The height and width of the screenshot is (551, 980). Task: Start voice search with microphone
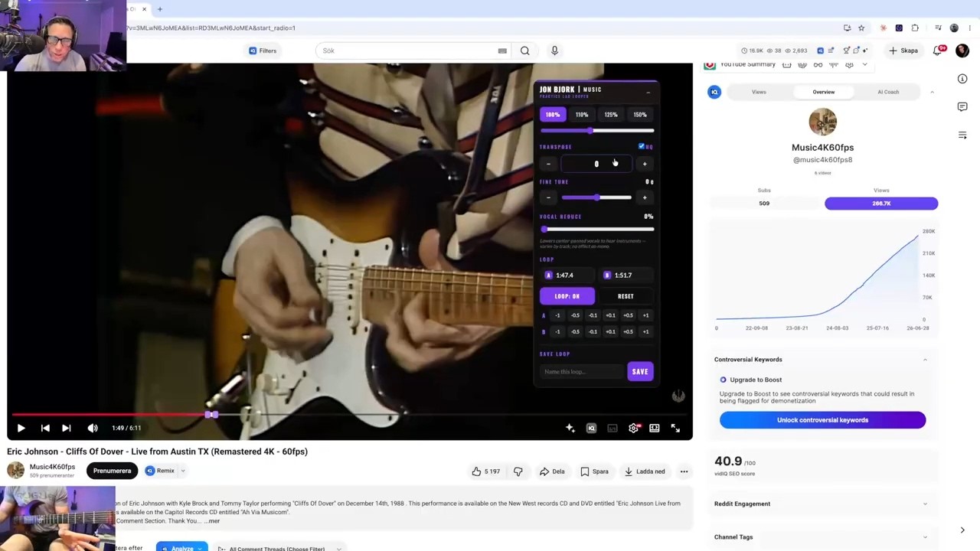[554, 51]
